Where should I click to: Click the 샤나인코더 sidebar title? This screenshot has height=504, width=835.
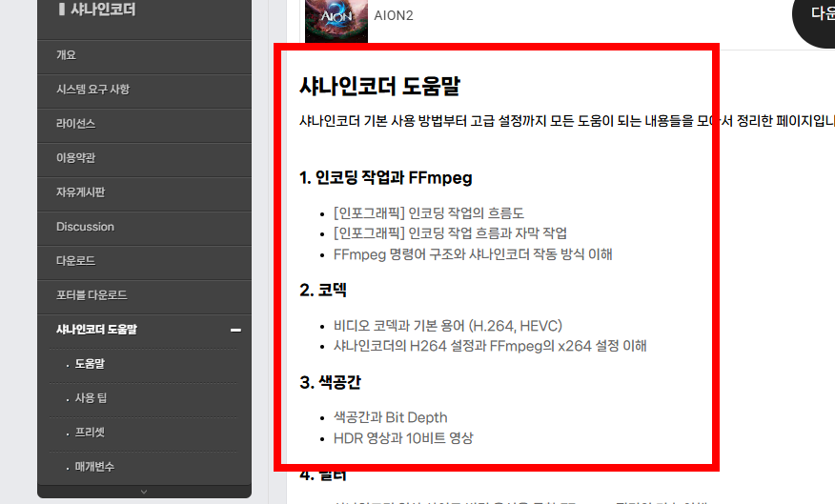click(103, 10)
